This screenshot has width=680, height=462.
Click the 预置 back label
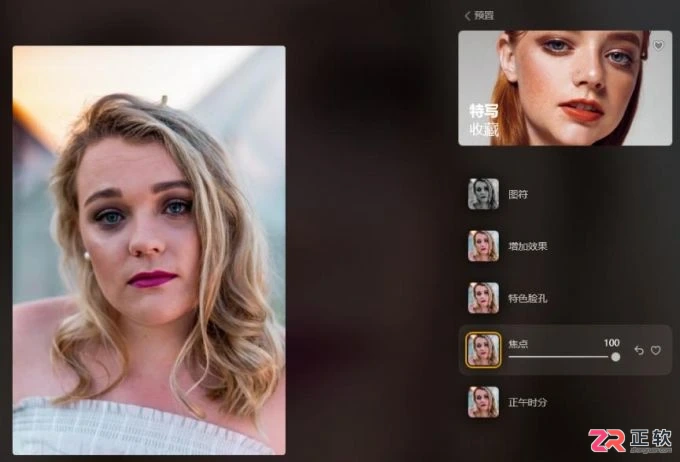click(484, 16)
